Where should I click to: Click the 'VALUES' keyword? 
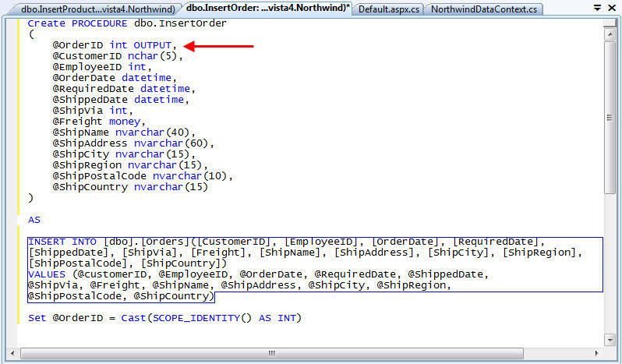pyautogui.click(x=47, y=274)
